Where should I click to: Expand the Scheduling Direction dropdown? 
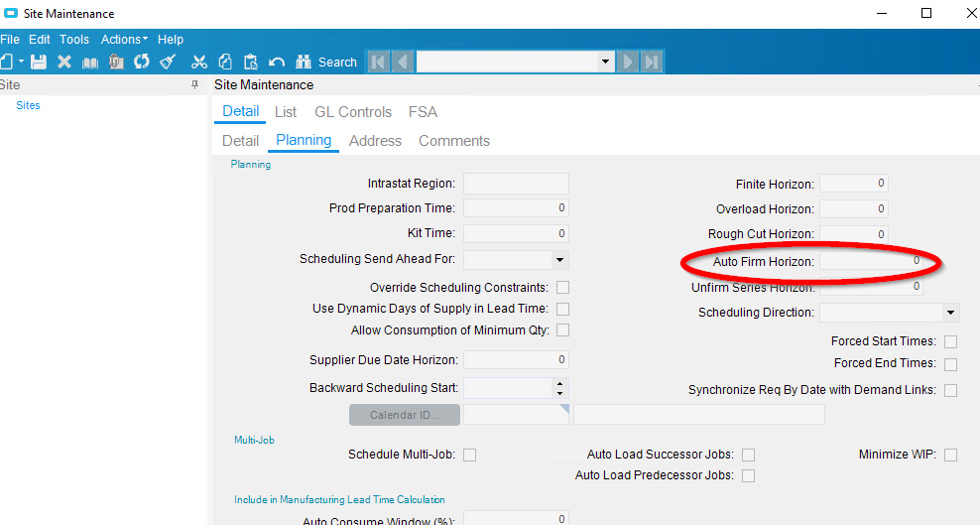click(x=950, y=313)
